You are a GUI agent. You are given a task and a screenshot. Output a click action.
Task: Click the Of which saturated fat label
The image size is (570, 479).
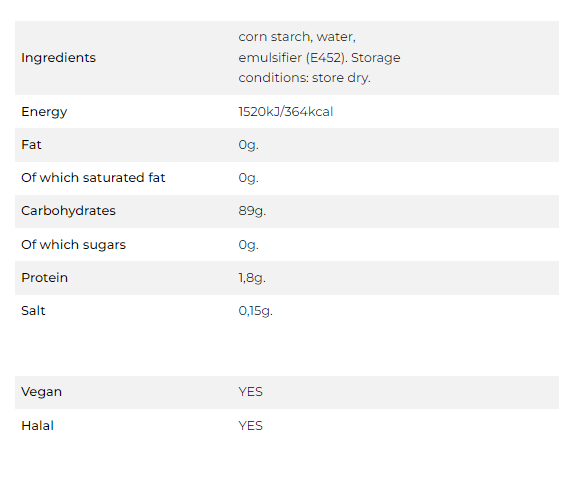pos(93,178)
